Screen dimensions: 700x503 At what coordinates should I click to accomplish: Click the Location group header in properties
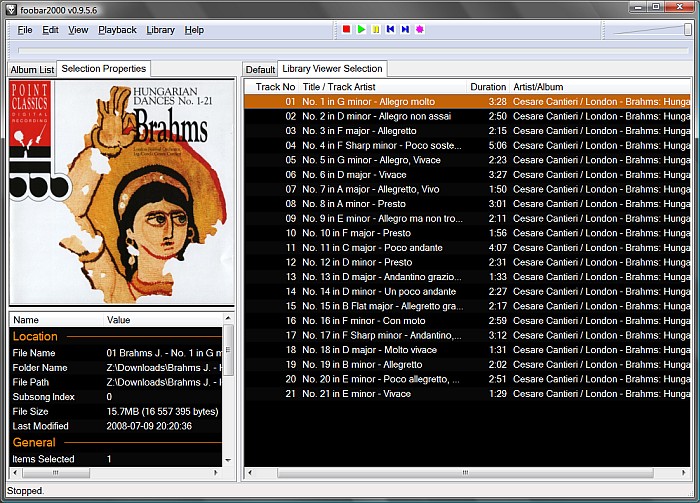(x=116, y=337)
